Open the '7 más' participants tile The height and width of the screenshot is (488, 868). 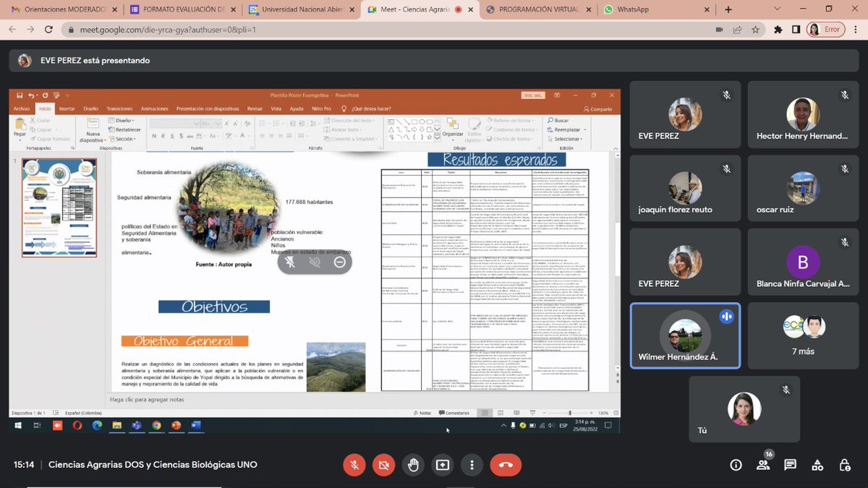click(x=803, y=335)
